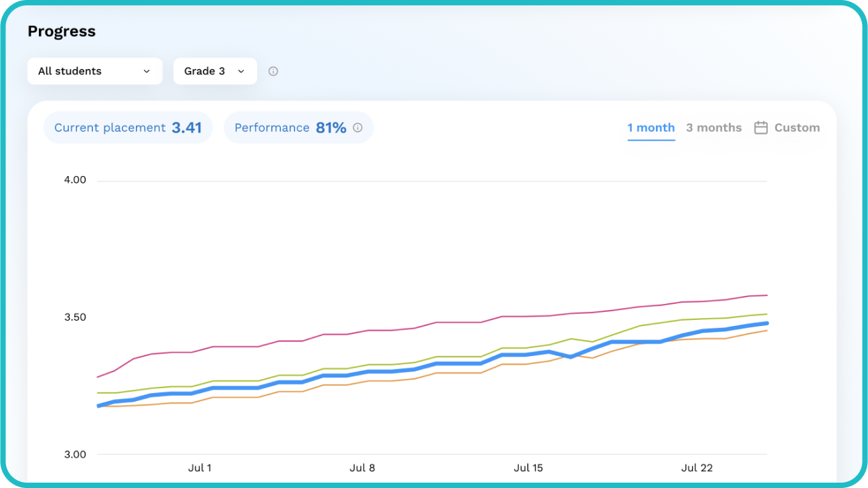
Task: Click the 3.50 y-axis label
Action: 75,317
